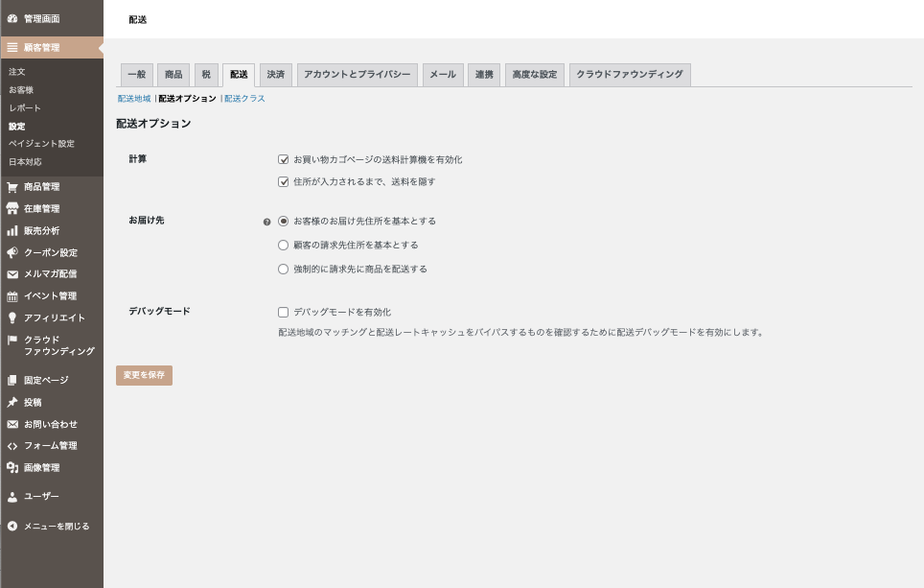Click the shopping cart icon for 商品管理
This screenshot has height=588, width=924.
(12, 187)
